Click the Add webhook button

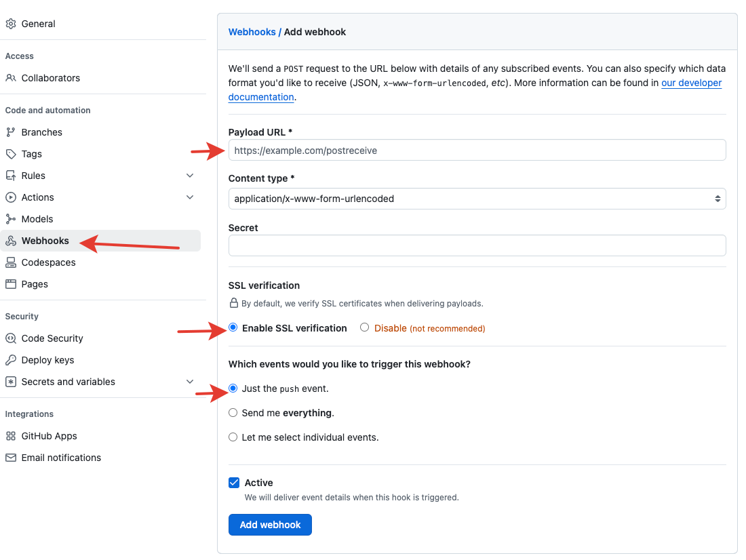tap(270, 524)
